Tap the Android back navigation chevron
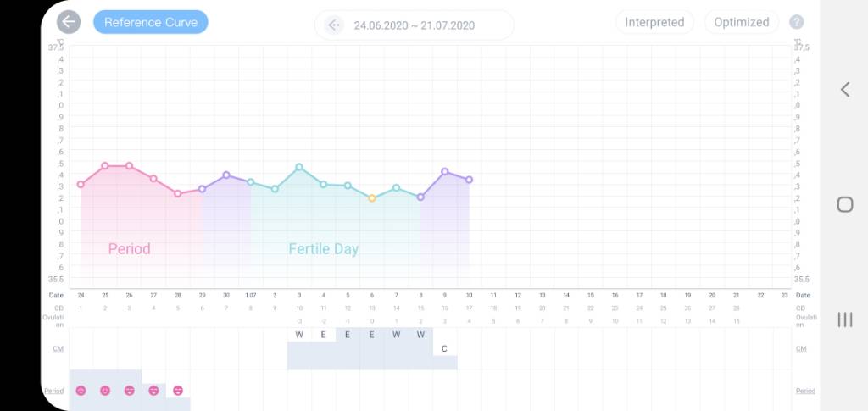The image size is (868, 411). pyautogui.click(x=844, y=90)
